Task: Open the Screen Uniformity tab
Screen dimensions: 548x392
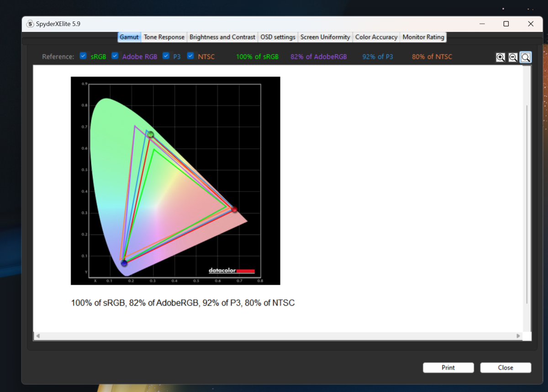Action: tap(325, 37)
